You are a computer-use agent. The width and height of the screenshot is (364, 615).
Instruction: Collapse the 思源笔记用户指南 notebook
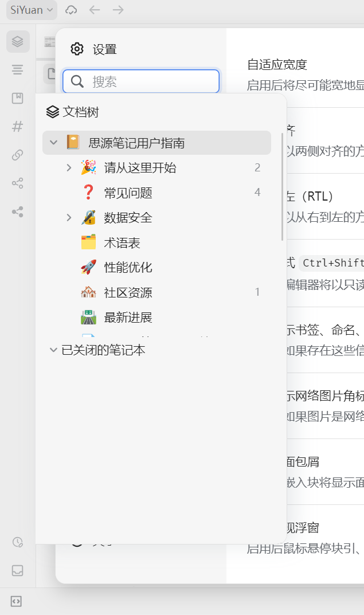click(x=54, y=142)
